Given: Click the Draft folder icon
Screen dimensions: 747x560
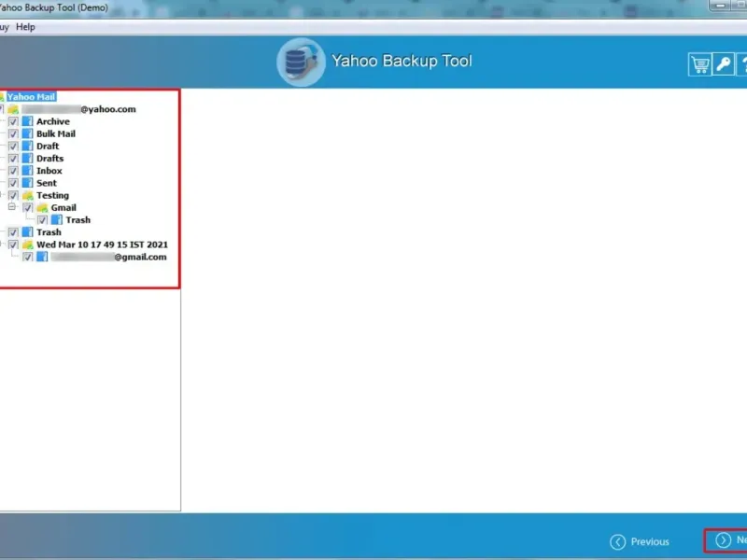Looking at the screenshot, I should tap(28, 147).
